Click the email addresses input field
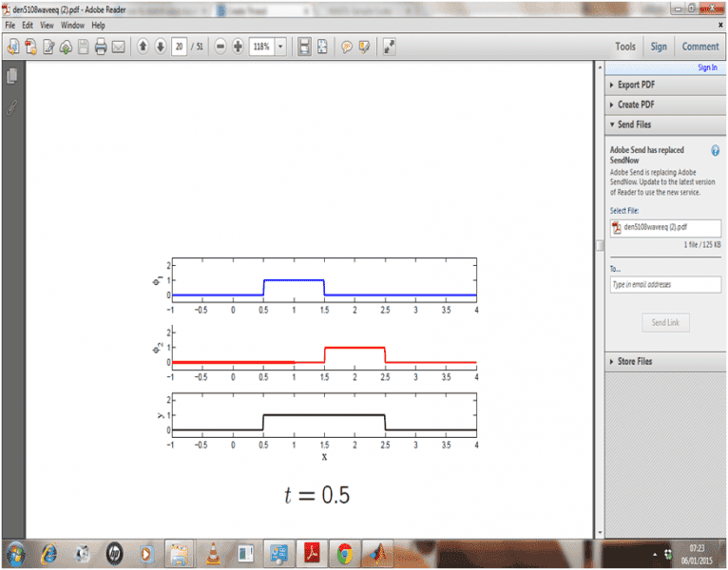728x570 pixels. pyautogui.click(x=665, y=285)
